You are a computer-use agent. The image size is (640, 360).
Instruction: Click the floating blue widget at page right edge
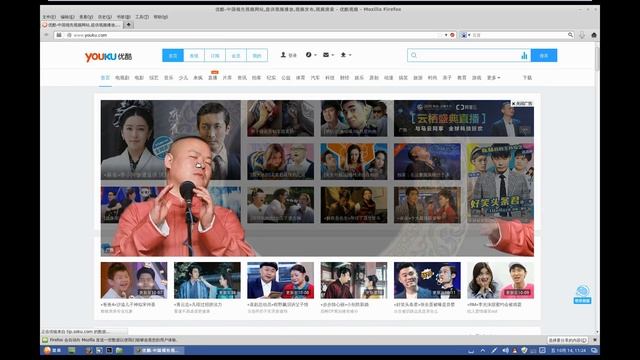[x=582, y=294]
